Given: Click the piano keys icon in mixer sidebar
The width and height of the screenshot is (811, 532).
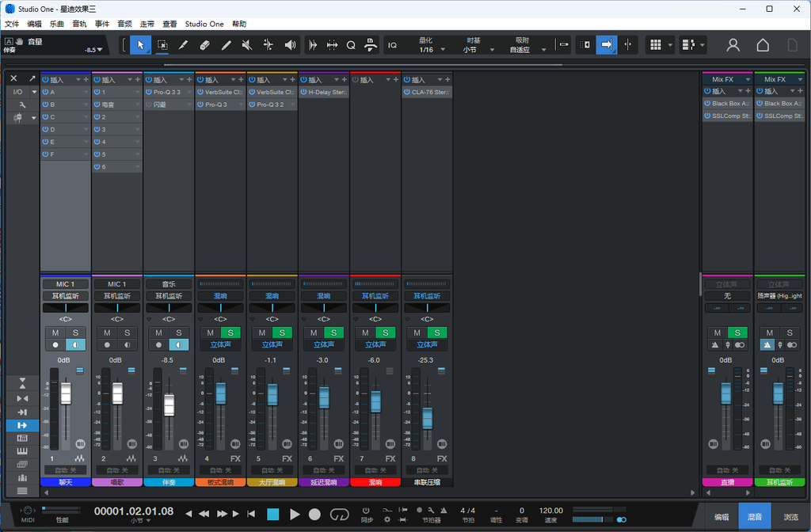Looking at the screenshot, I should click(x=22, y=451).
